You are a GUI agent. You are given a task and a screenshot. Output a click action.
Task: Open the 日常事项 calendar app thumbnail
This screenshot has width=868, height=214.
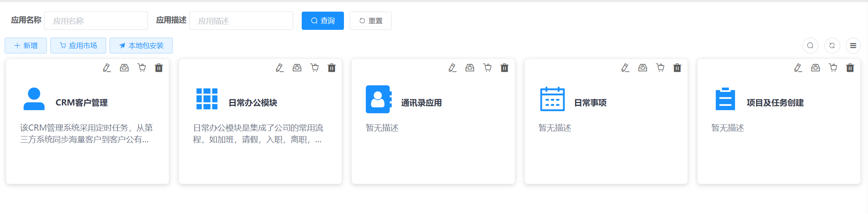(552, 99)
